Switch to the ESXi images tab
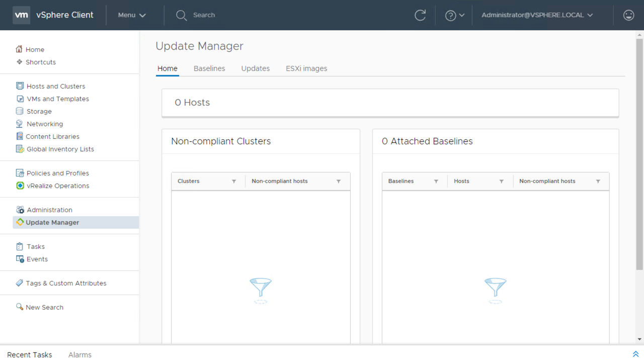 click(306, 68)
